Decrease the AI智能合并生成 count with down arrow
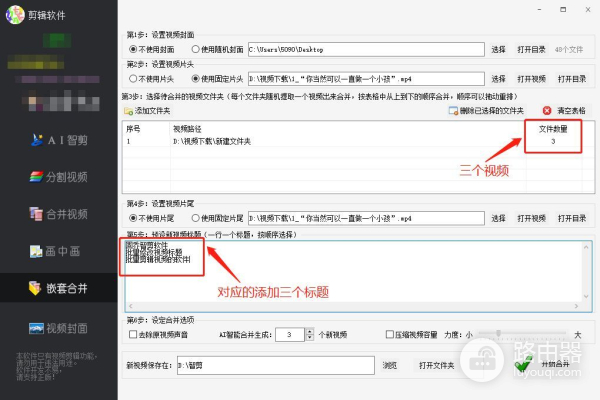 (x=310, y=338)
